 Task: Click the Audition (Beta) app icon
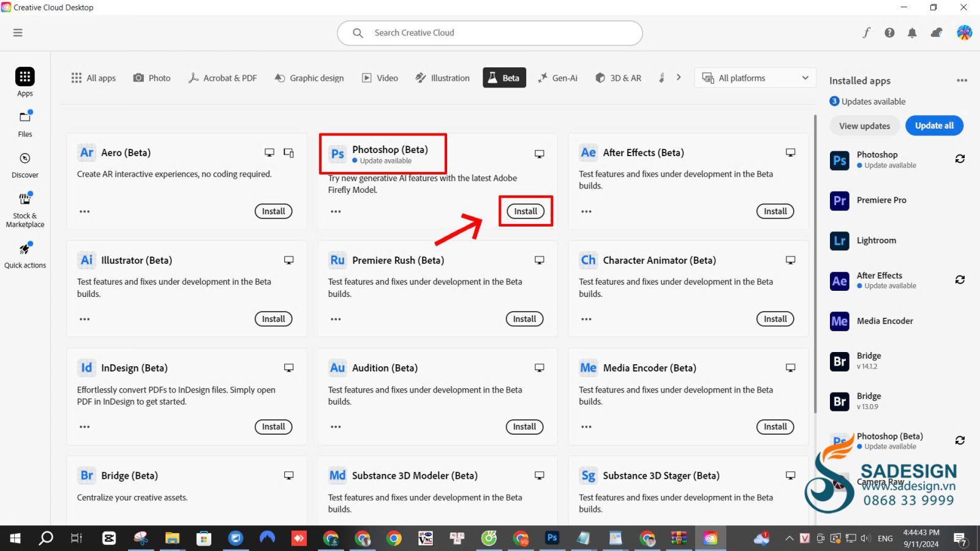[x=337, y=368]
